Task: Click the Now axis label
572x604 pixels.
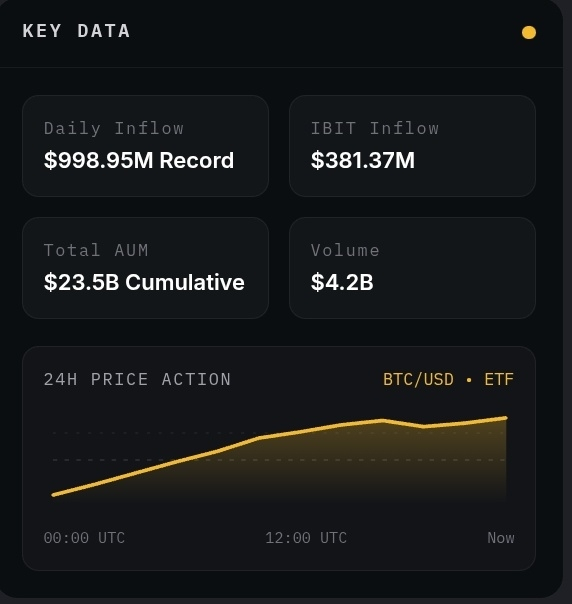Action: pyautogui.click(x=501, y=538)
